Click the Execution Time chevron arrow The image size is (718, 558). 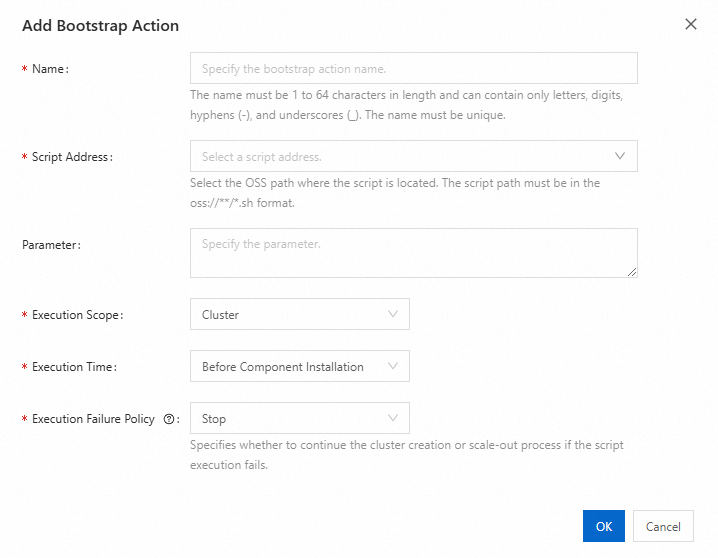point(392,367)
